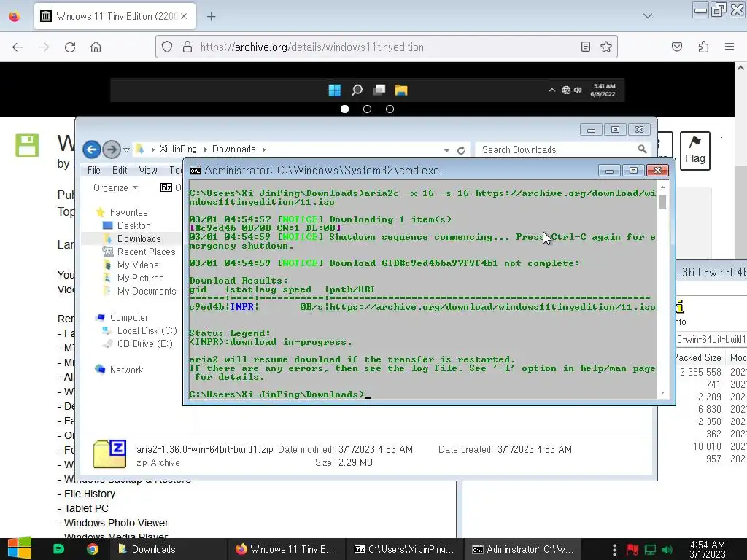Screen dimensions: 747x560
Task: List all tabs with chevron dropdown
Action: pyautogui.click(x=648, y=16)
